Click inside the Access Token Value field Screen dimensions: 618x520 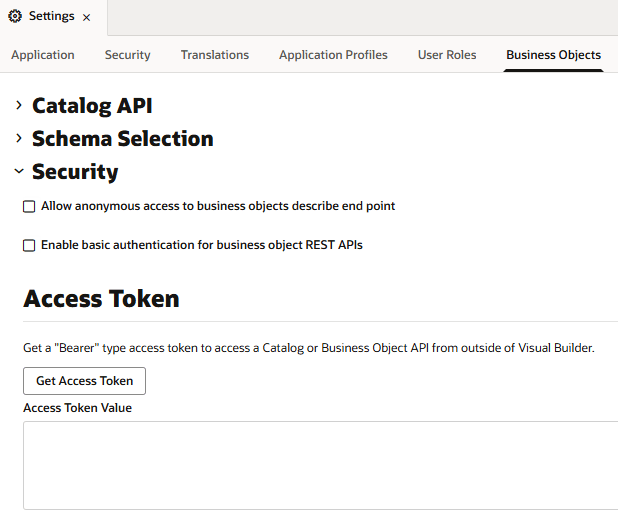coord(320,465)
